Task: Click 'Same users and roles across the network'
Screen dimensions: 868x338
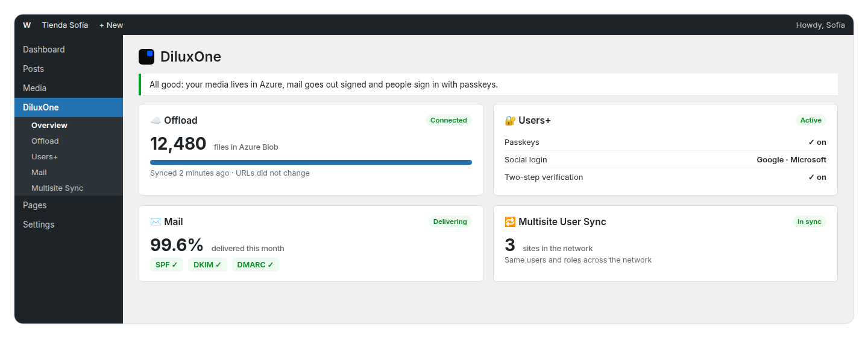Action: click(578, 260)
